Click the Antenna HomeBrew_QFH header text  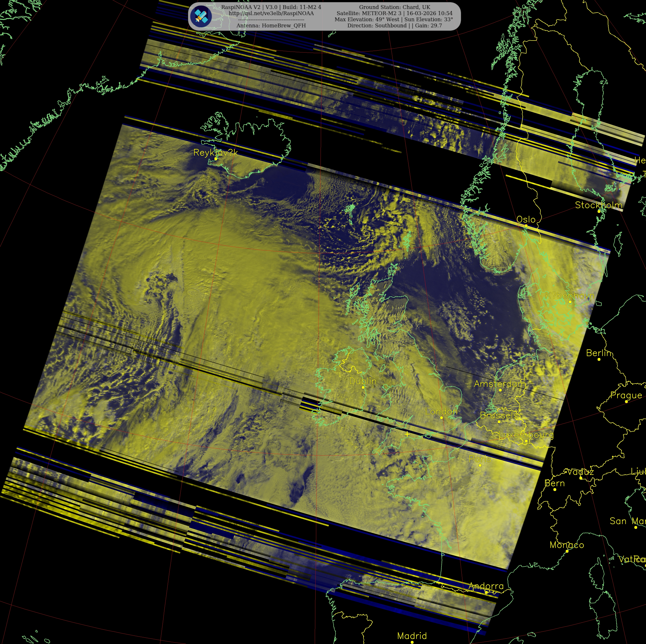pyautogui.click(x=271, y=25)
